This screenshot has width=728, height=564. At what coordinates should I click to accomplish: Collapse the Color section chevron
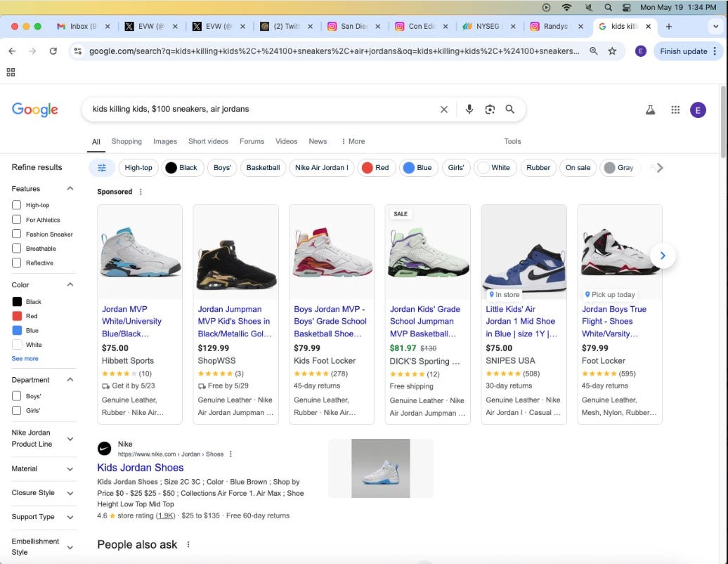(70, 284)
